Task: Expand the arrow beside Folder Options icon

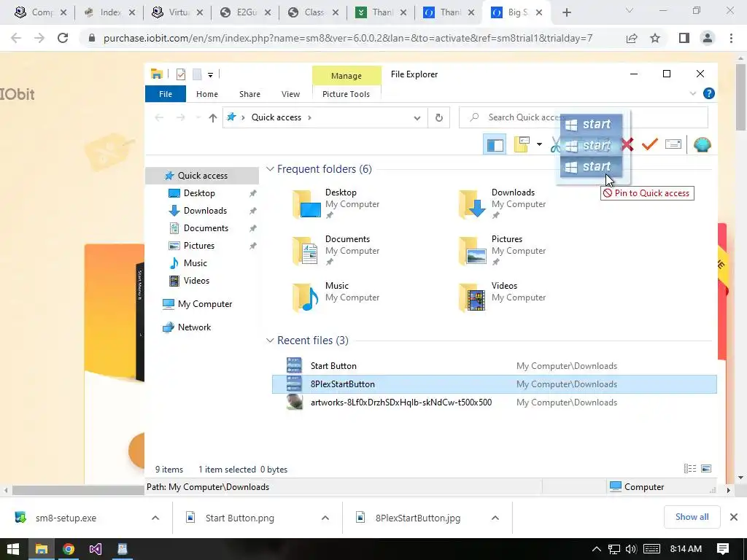Action: tap(539, 145)
